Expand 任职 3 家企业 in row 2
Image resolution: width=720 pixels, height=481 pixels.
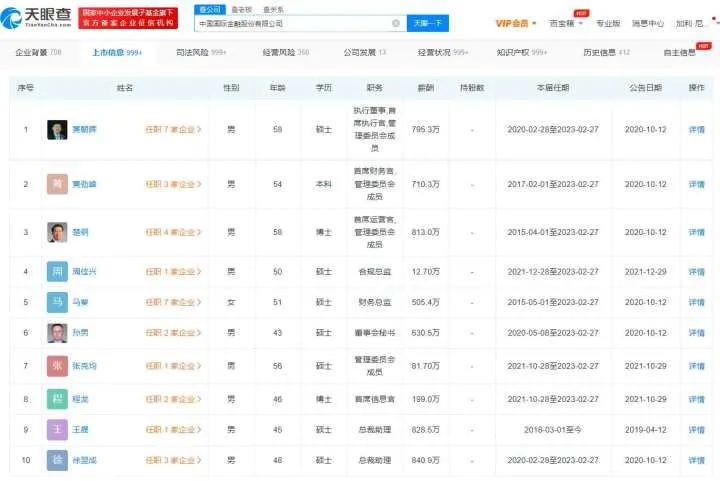[174, 184]
